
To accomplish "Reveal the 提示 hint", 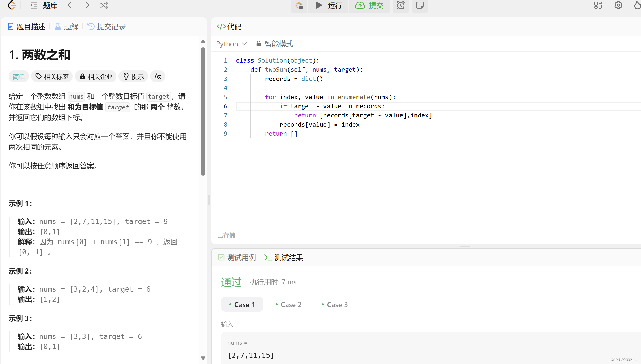I will click(133, 77).
